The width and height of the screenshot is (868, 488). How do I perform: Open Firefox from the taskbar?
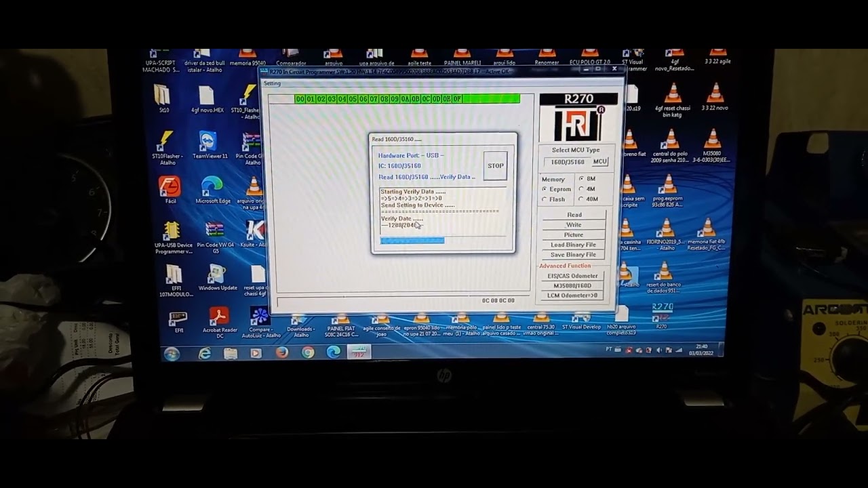click(x=282, y=353)
